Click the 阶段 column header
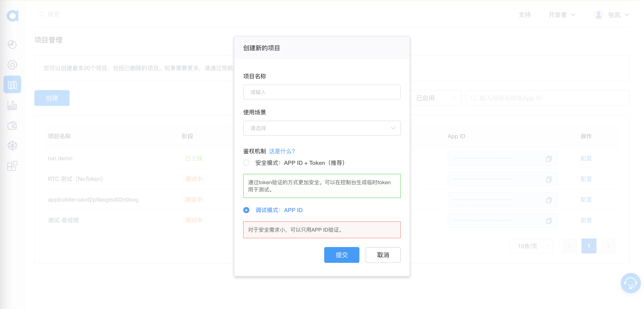 (x=187, y=136)
